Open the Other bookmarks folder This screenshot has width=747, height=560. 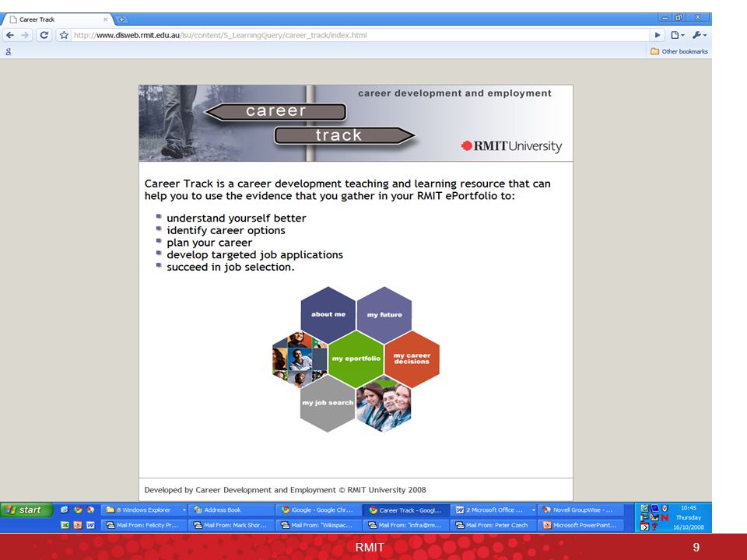(679, 51)
